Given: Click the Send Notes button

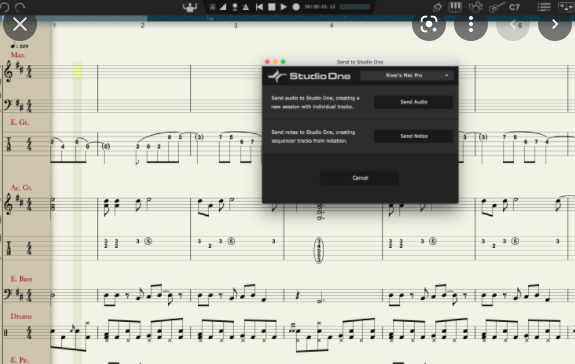Looking at the screenshot, I should click(x=413, y=136).
